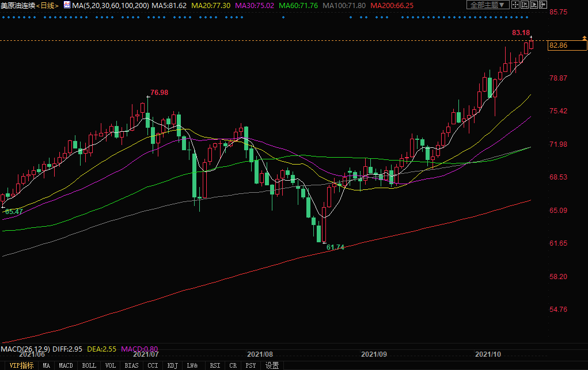Click the candlestick low marked 61.74
This screenshot has height=370, width=588.
[x=324, y=243]
